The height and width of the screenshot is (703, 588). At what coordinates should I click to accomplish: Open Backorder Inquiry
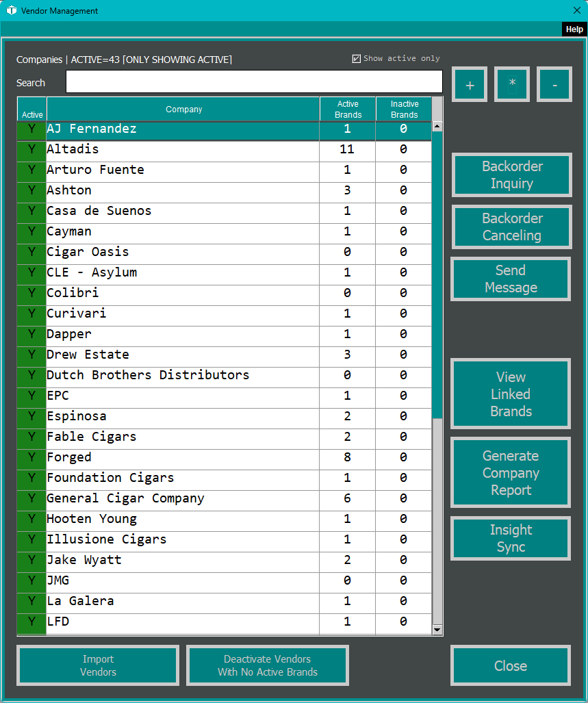(x=512, y=175)
